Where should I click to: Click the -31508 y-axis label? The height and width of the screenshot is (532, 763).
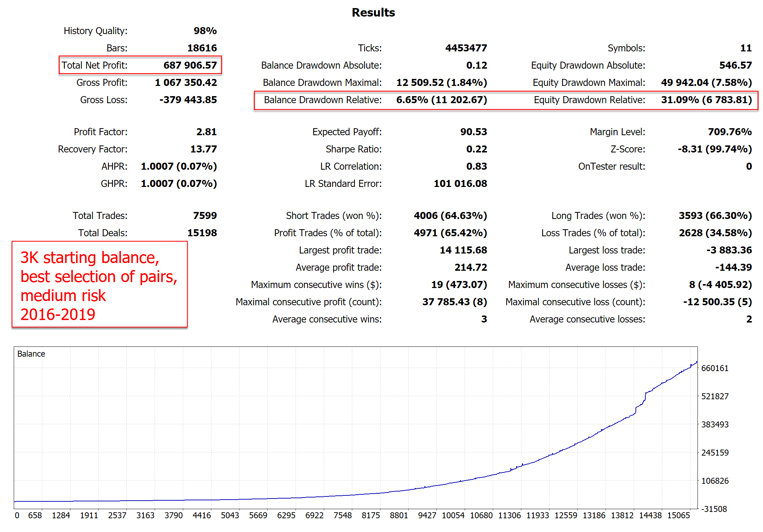714,509
